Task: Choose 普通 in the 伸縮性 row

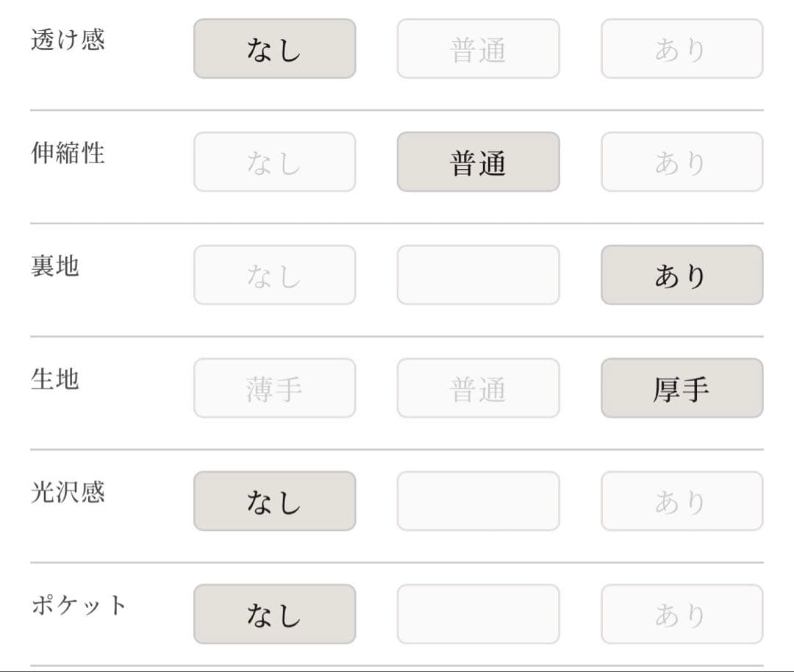Action: click(478, 162)
